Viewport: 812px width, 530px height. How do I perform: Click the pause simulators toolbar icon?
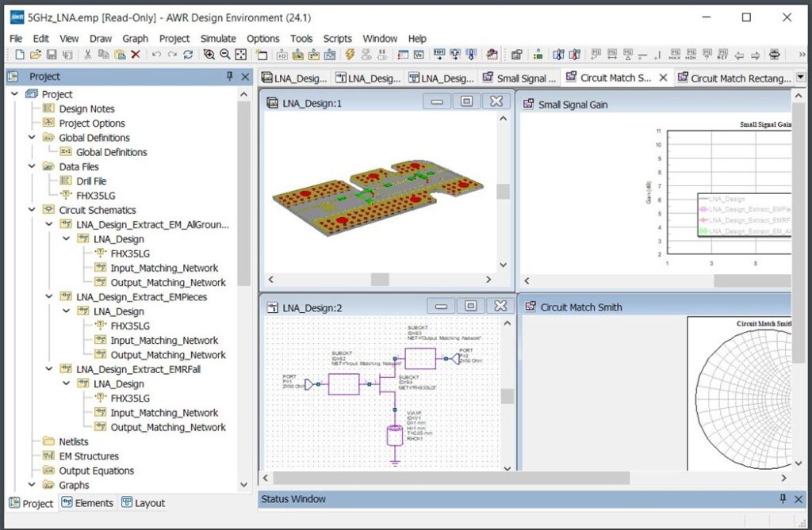pyautogui.click(x=382, y=55)
